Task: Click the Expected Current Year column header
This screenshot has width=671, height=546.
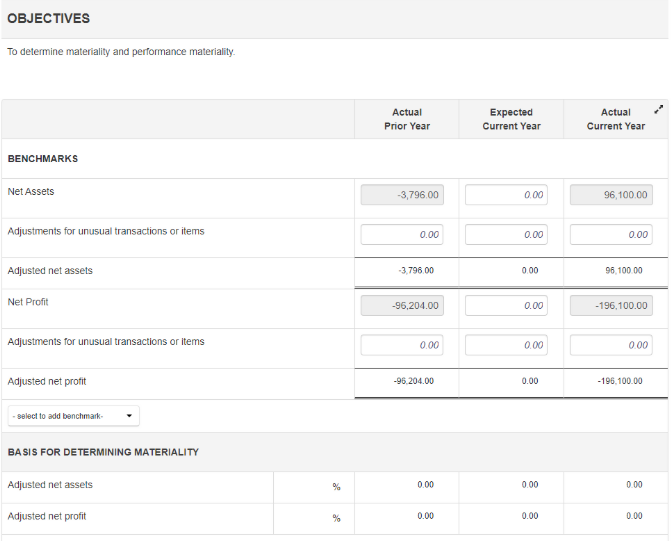Action: [511, 119]
